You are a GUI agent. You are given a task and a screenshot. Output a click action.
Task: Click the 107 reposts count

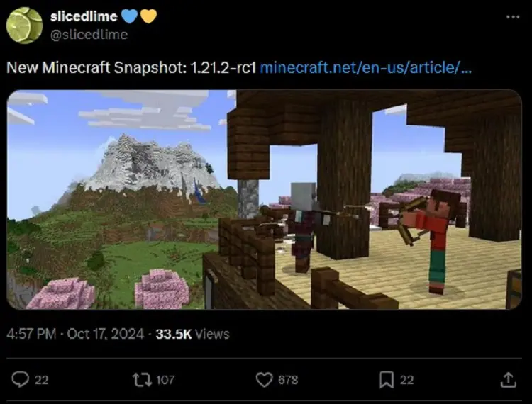pyautogui.click(x=165, y=380)
